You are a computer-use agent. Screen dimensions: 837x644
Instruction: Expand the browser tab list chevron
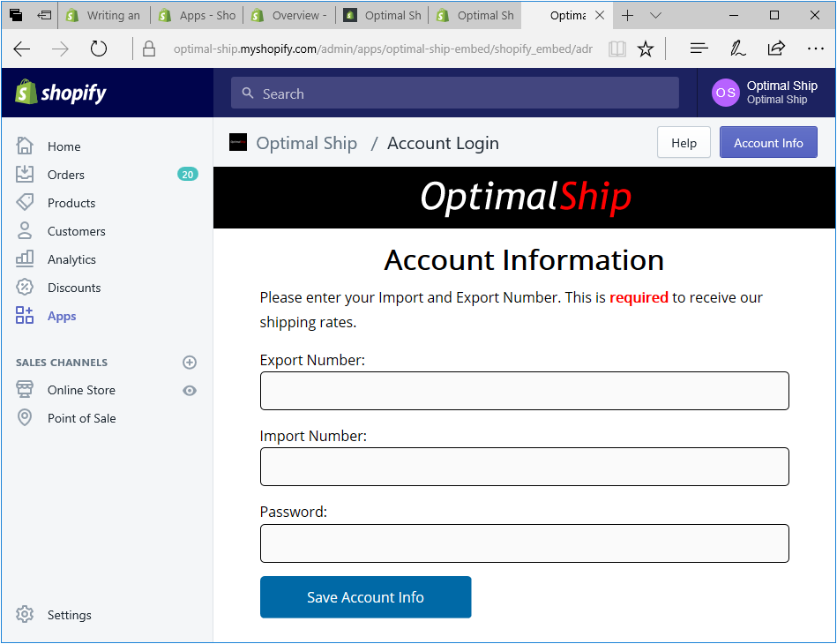655,16
